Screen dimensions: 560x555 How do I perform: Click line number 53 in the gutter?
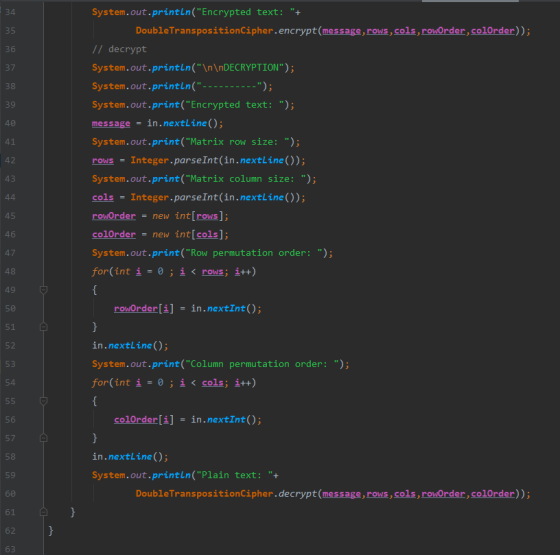10,364
